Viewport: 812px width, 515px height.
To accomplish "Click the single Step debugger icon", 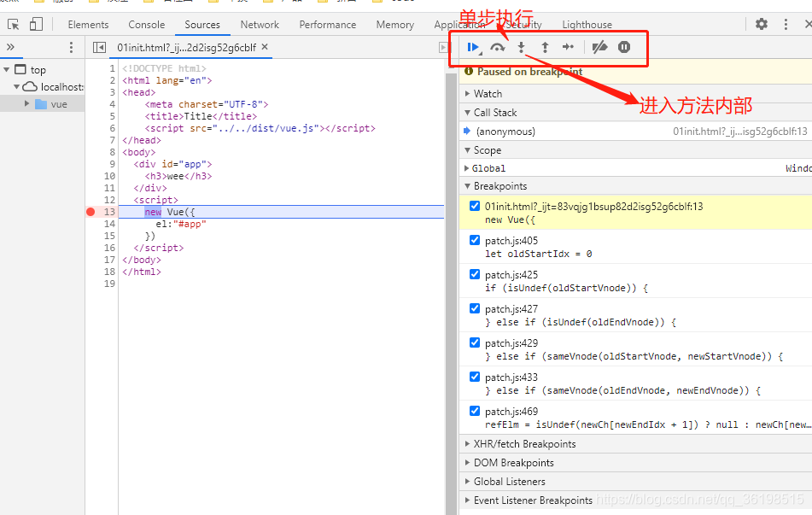I will (x=568, y=47).
